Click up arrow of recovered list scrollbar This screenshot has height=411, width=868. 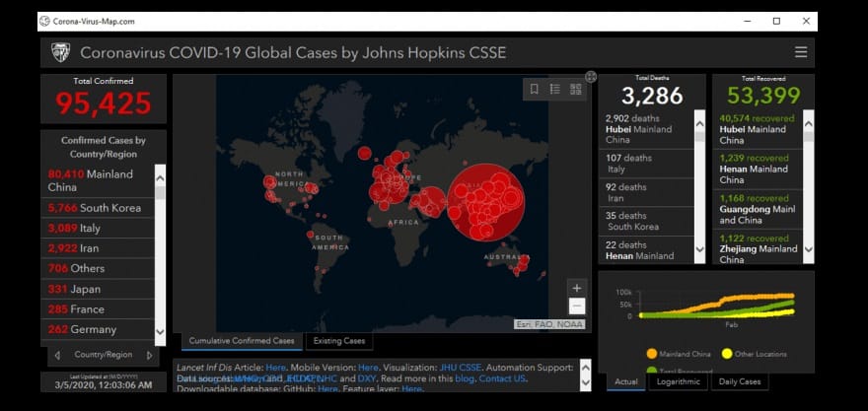click(x=808, y=123)
